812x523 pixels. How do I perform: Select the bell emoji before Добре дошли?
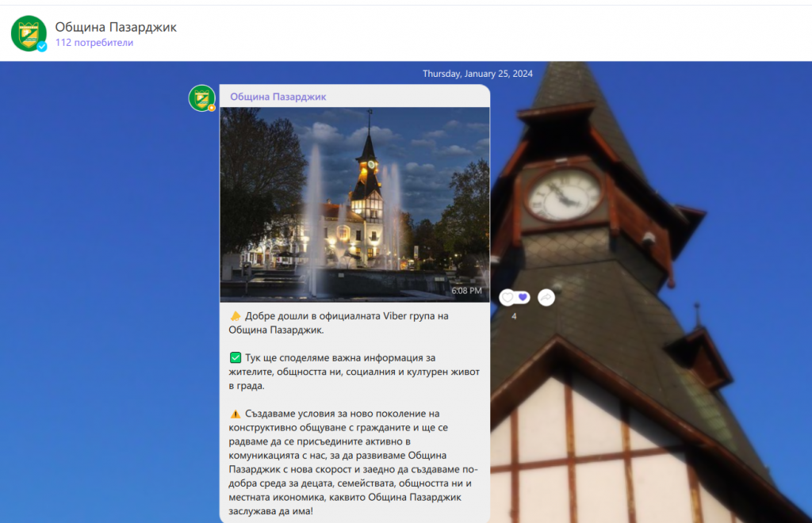click(236, 315)
